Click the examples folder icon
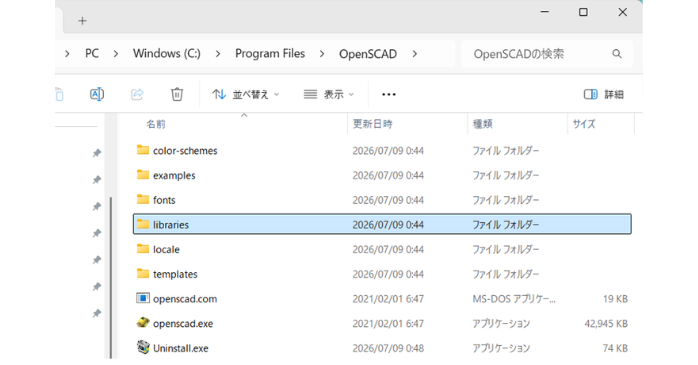 click(x=143, y=174)
